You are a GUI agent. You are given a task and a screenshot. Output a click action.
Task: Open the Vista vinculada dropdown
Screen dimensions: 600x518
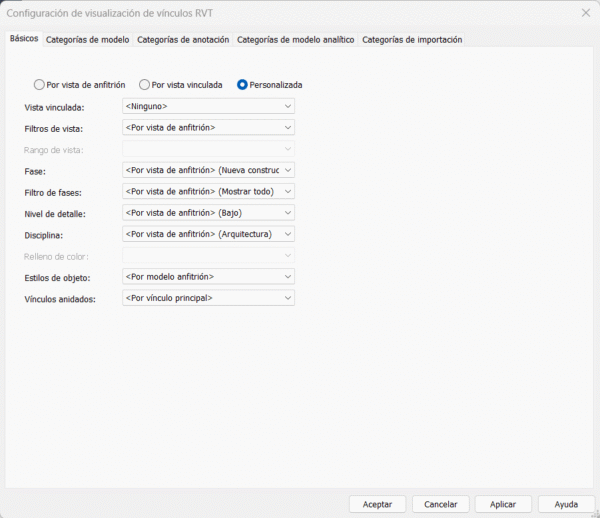(208, 106)
